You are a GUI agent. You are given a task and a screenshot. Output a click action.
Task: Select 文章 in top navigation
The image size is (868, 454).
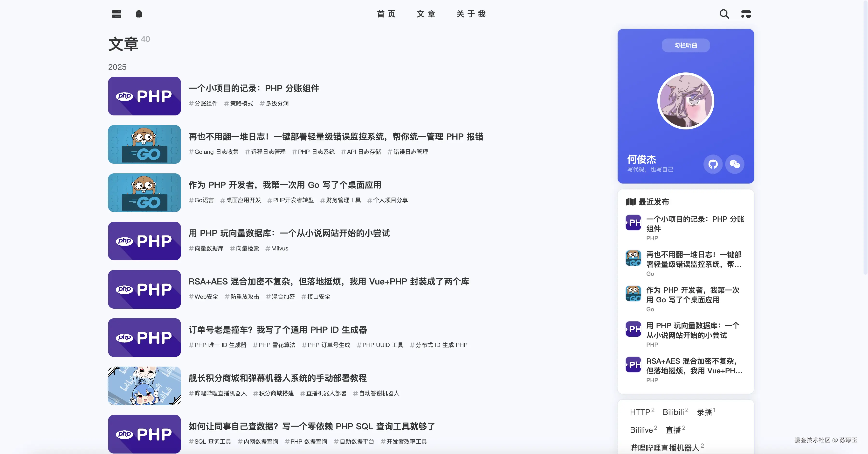point(426,14)
